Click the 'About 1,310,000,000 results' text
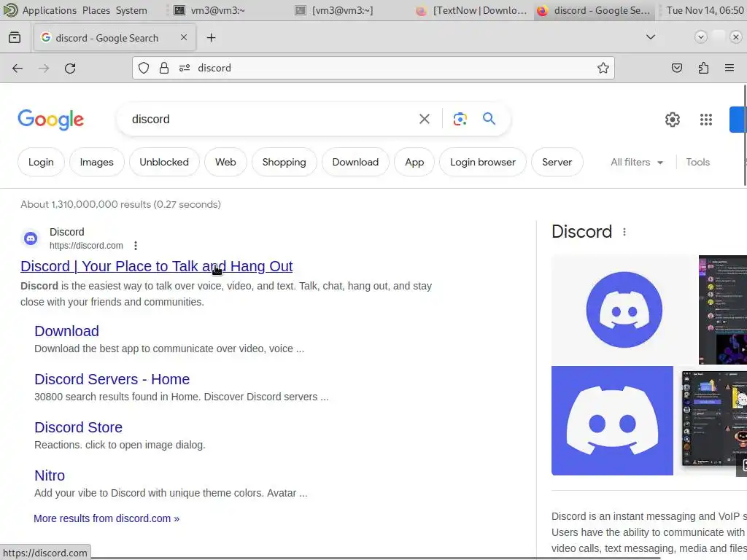The image size is (747, 560). (x=120, y=204)
